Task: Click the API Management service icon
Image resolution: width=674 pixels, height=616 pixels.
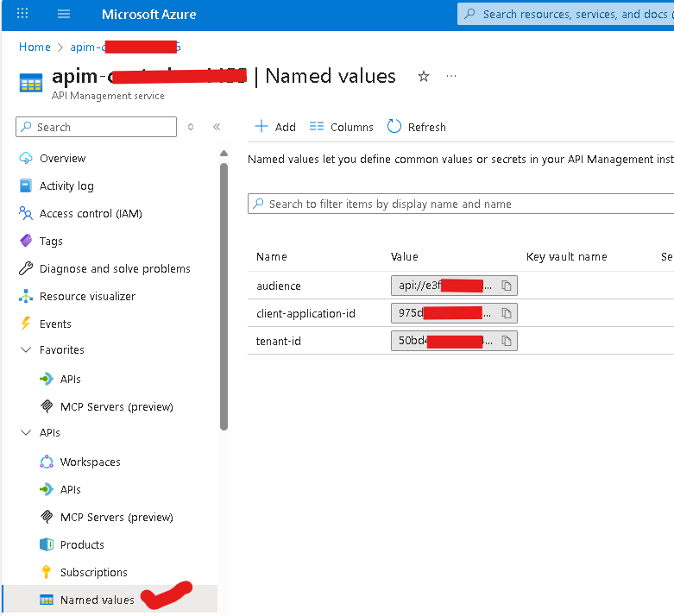Action: [31, 83]
